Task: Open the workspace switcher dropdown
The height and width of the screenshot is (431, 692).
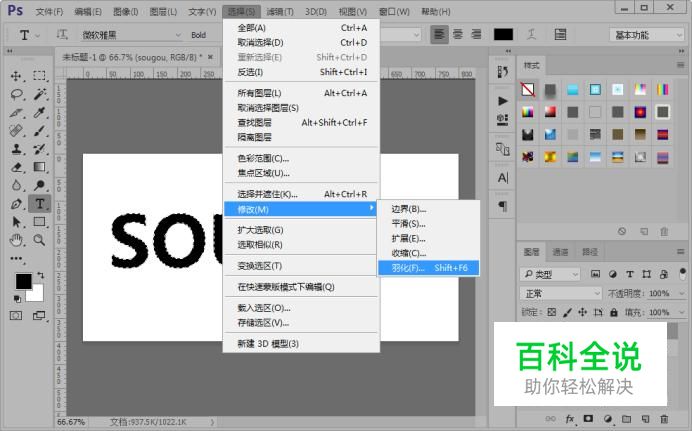Action: coord(647,35)
